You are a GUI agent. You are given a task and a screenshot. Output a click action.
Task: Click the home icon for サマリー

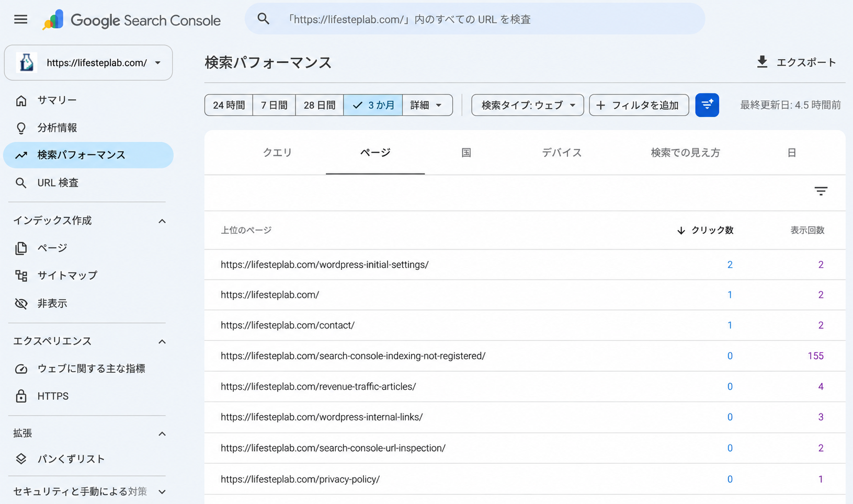click(x=21, y=100)
